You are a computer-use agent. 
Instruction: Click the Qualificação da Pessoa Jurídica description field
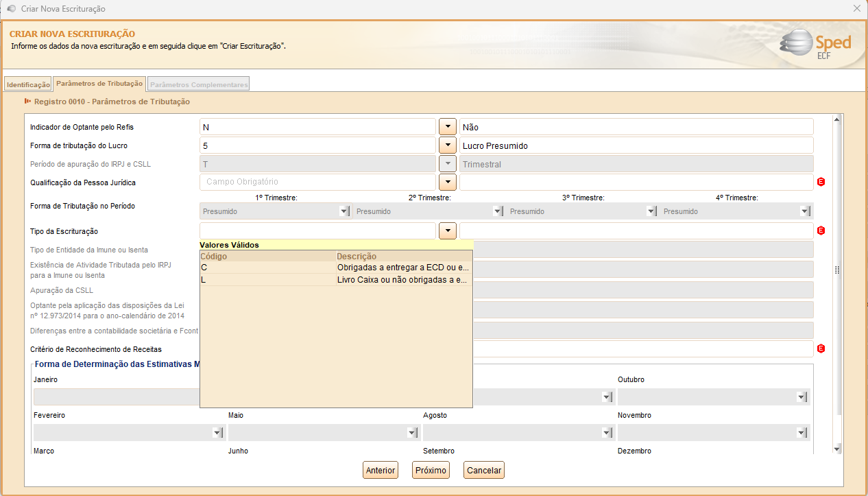click(x=636, y=182)
